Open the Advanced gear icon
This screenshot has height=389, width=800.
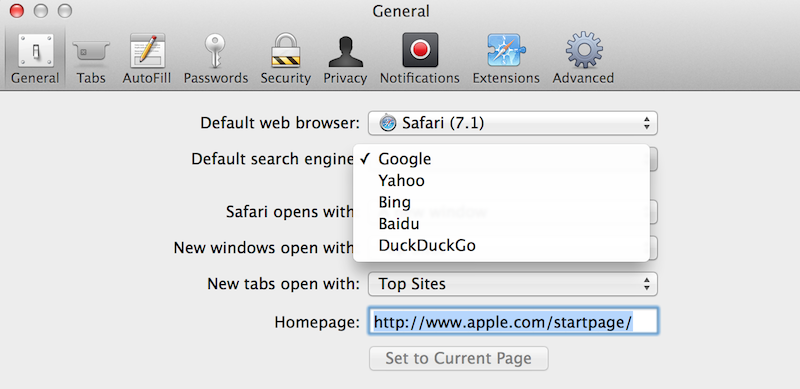click(583, 50)
